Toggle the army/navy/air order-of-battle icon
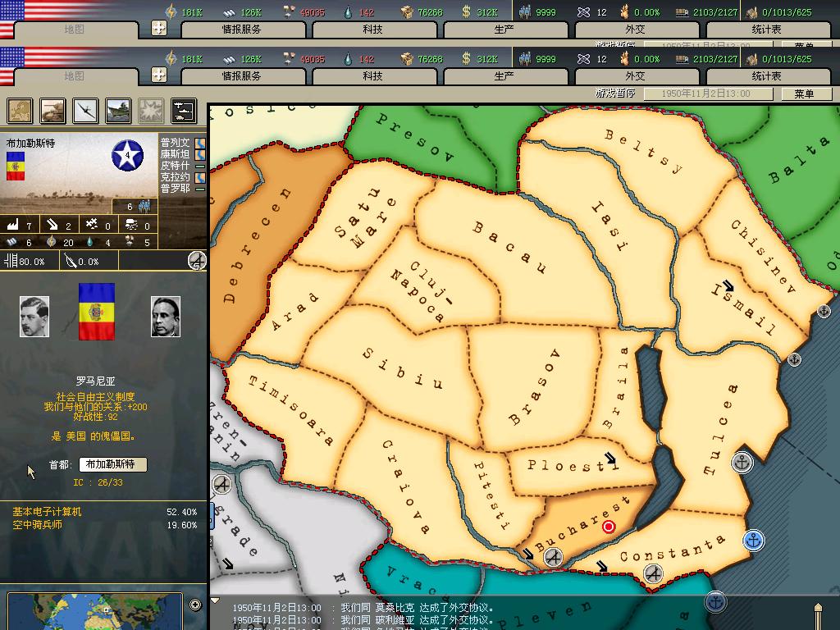The width and height of the screenshot is (840, 630). click(183, 111)
